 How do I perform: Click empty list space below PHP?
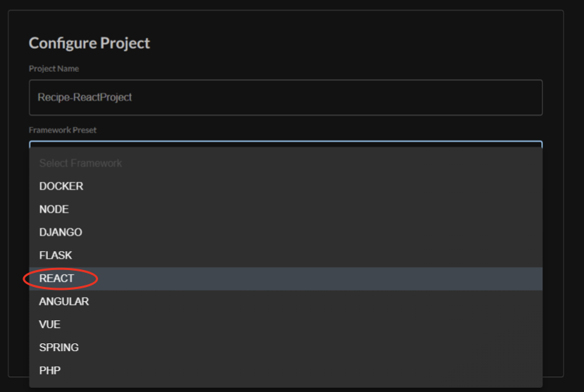282,384
